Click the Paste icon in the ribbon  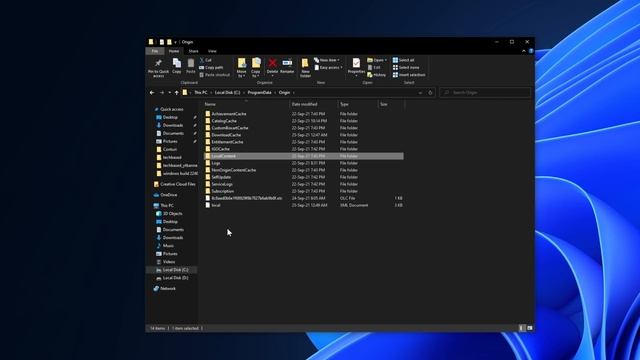[191, 63]
